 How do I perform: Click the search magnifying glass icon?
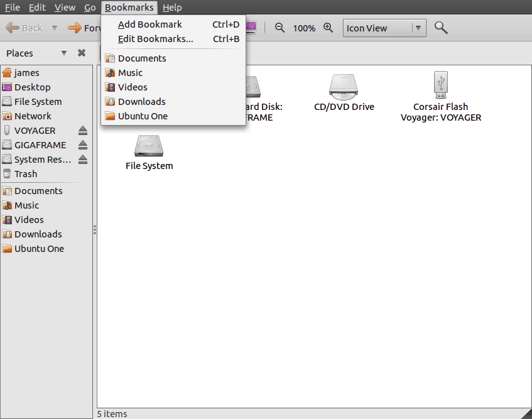(x=441, y=28)
